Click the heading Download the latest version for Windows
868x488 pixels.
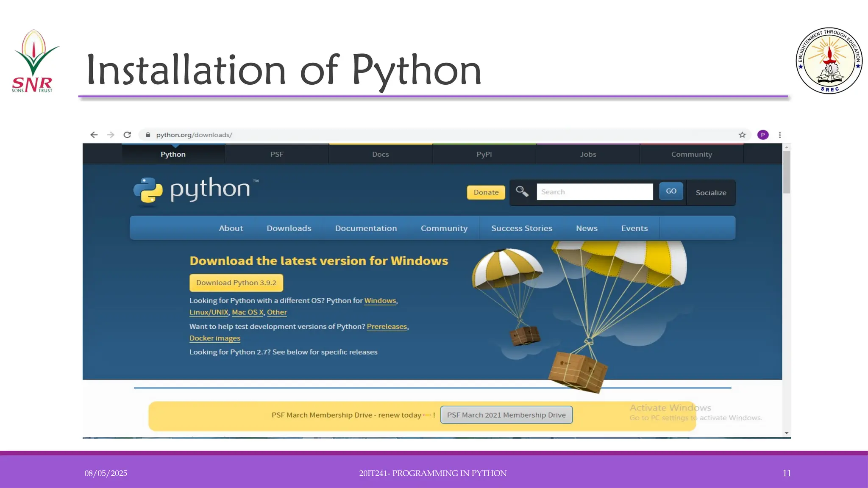319,261
